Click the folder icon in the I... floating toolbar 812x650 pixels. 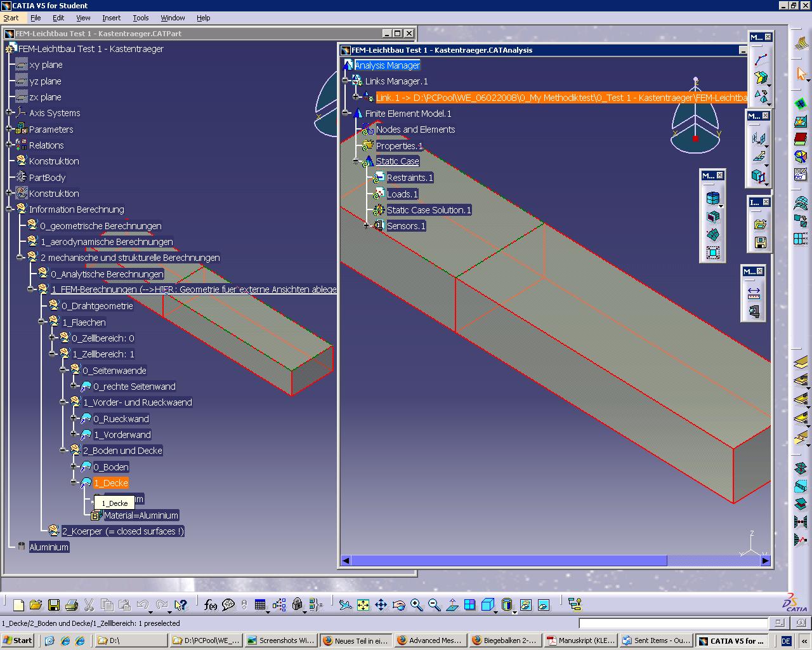[760, 225]
